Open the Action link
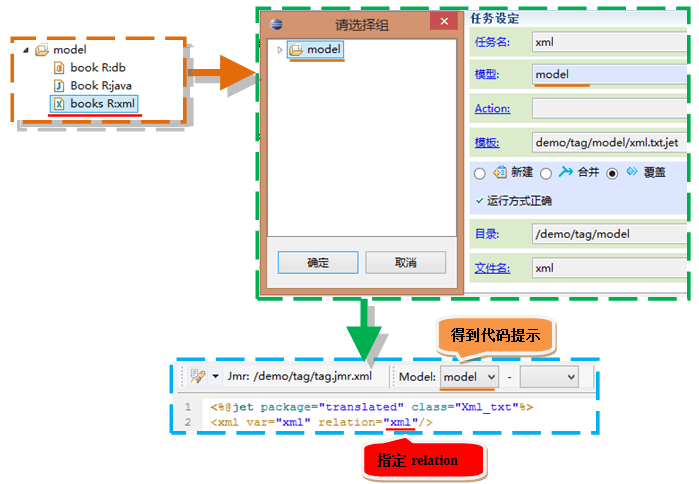Image resolution: width=699 pixels, height=484 pixels. [x=493, y=108]
